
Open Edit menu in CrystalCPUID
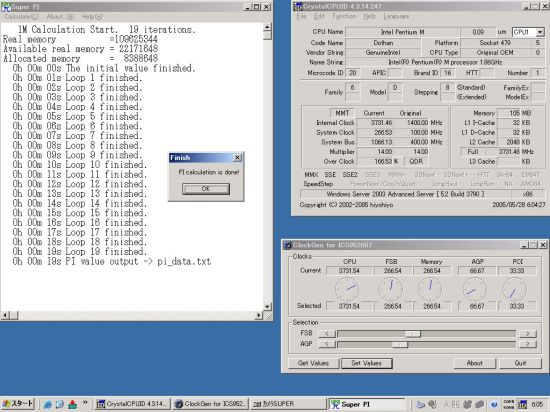[x=319, y=16]
